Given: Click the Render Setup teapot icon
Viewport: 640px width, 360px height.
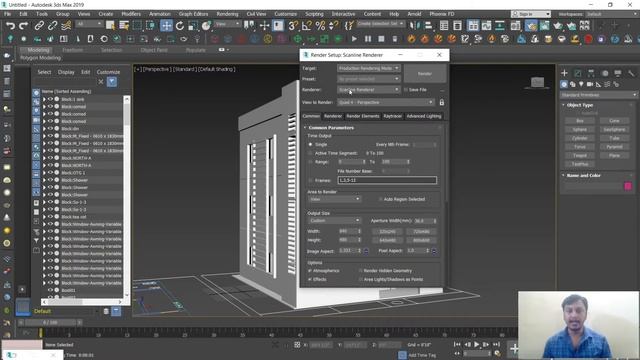Looking at the screenshot, I should (x=531, y=26).
